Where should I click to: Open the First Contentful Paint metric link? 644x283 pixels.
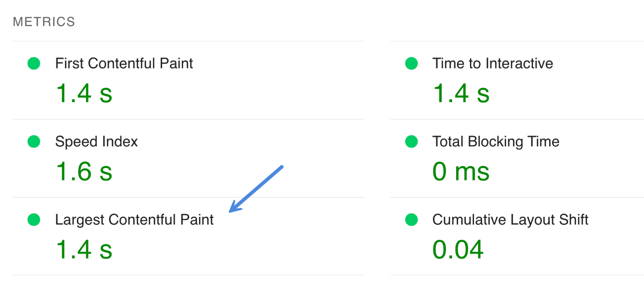tap(124, 63)
